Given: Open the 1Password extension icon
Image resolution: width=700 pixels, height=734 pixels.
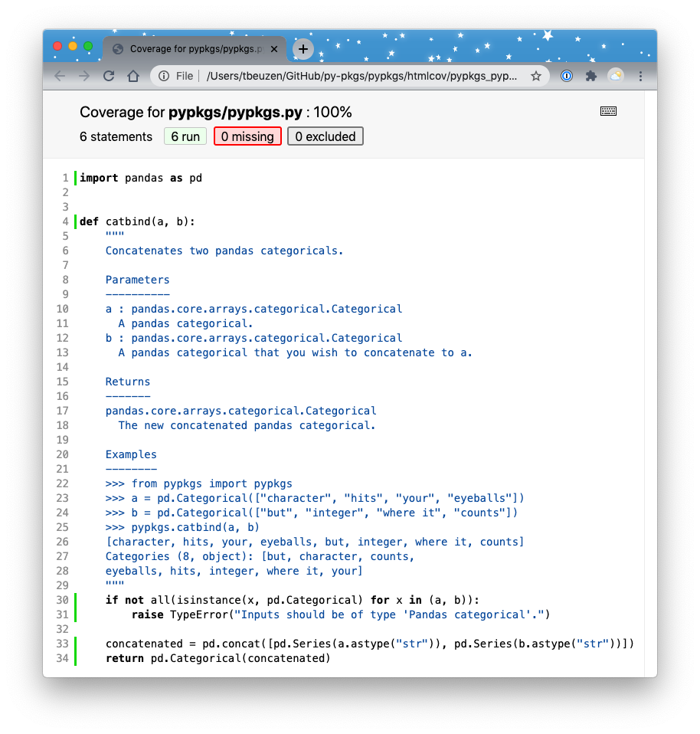Looking at the screenshot, I should [567, 76].
